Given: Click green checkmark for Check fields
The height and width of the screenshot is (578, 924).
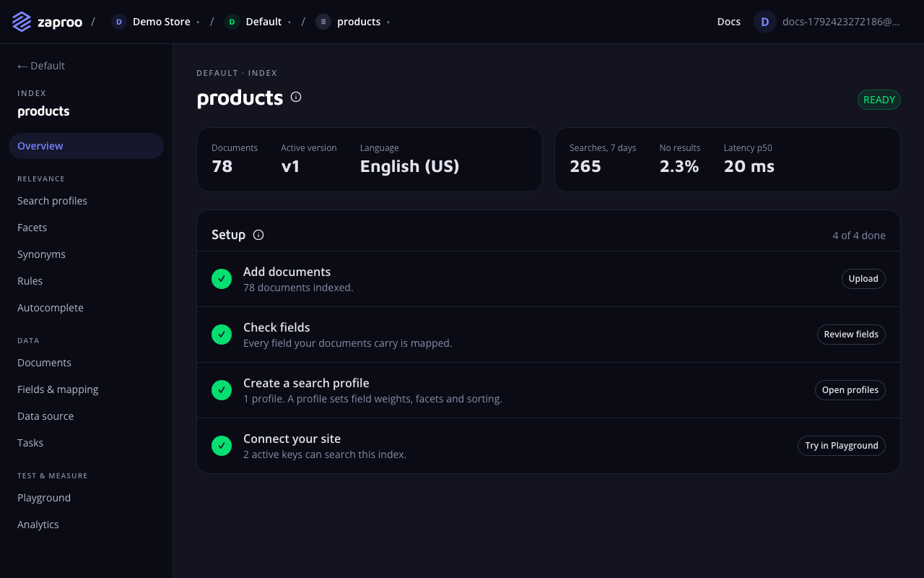Looking at the screenshot, I should pyautogui.click(x=222, y=335).
